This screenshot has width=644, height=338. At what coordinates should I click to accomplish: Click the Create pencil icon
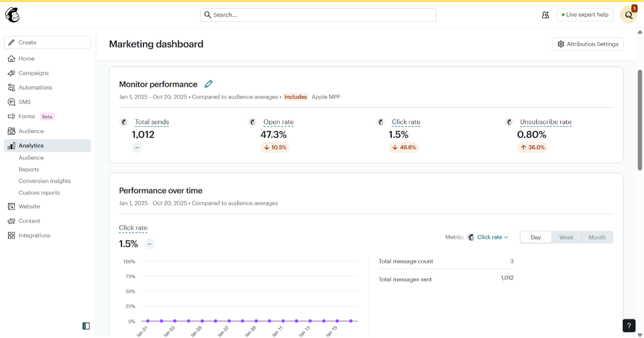(x=12, y=42)
